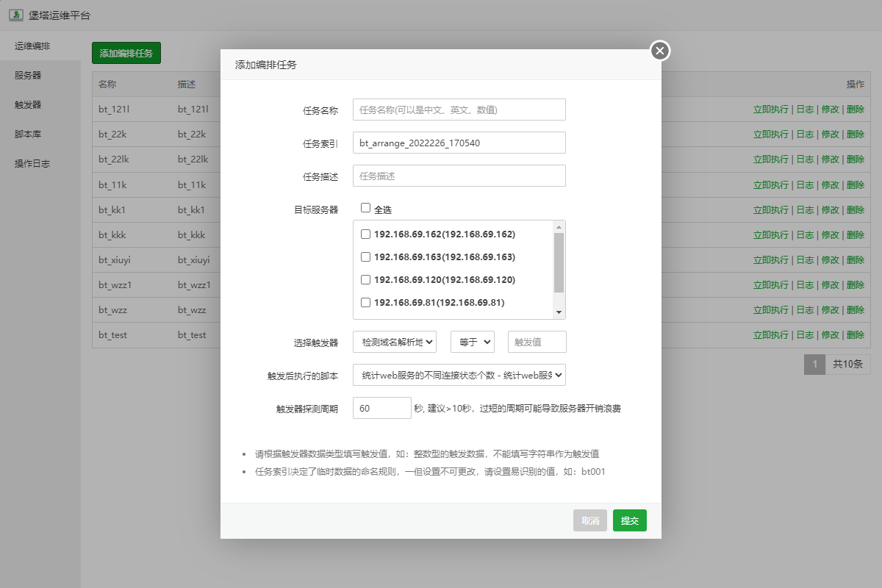Select server 192.168.69.120 checkbox
882x588 pixels.
[365, 280]
